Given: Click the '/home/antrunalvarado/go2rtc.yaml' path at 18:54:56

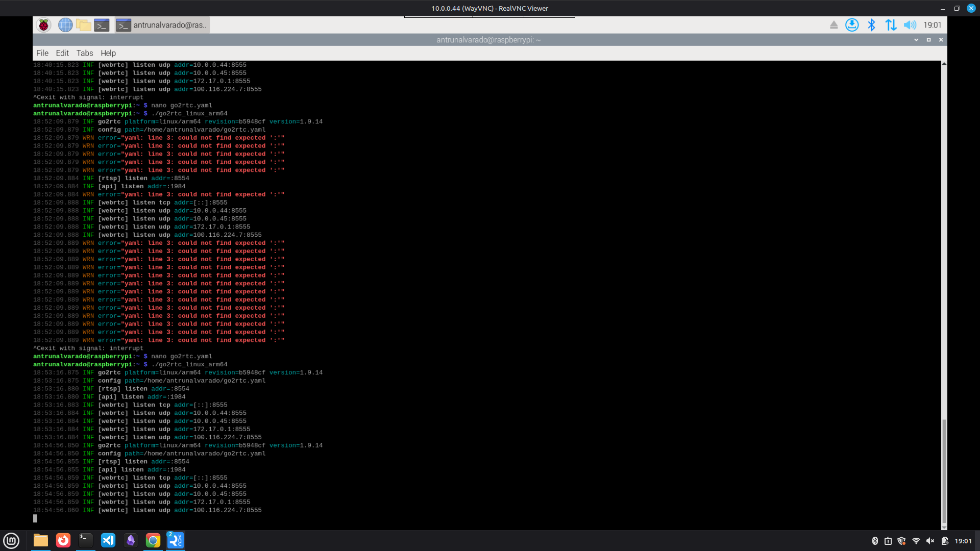Looking at the screenshot, I should tap(205, 454).
